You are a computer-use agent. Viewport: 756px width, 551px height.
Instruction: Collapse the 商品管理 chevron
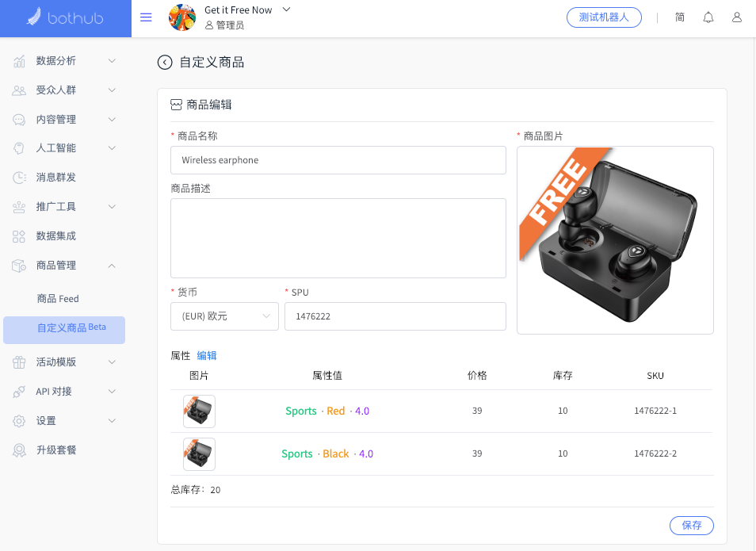click(x=112, y=266)
